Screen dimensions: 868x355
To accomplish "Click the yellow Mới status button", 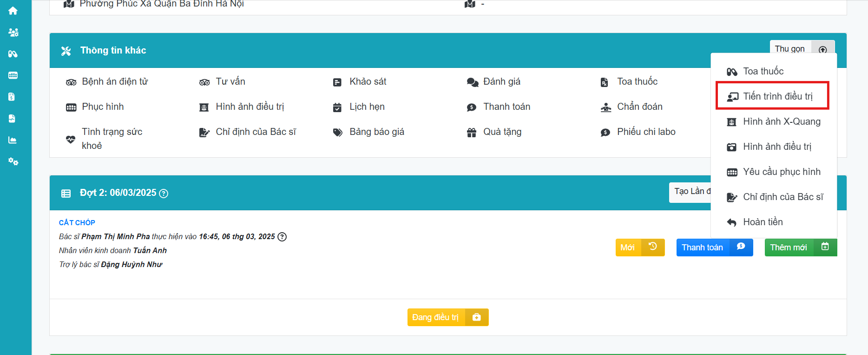I will tap(639, 248).
